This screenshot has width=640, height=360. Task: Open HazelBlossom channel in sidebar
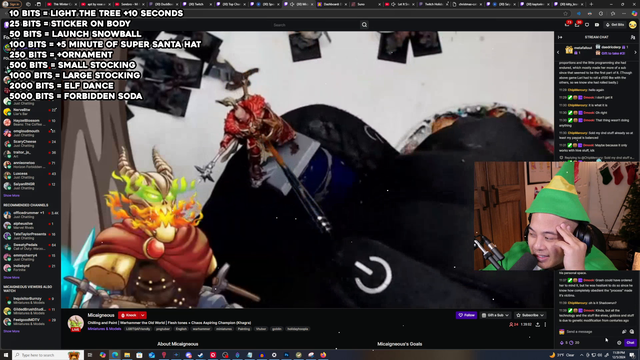pos(31,122)
